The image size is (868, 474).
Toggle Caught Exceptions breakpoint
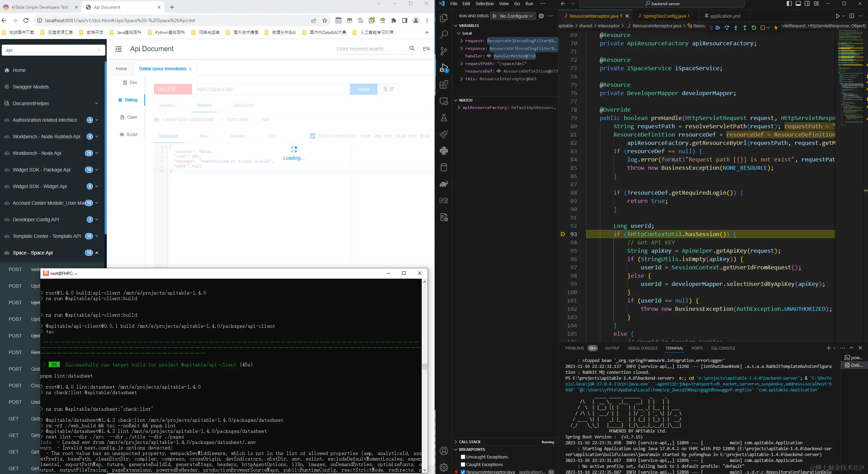click(x=463, y=465)
